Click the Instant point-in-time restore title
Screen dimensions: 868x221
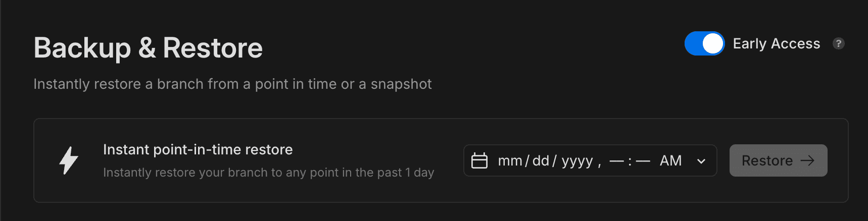coord(198,150)
